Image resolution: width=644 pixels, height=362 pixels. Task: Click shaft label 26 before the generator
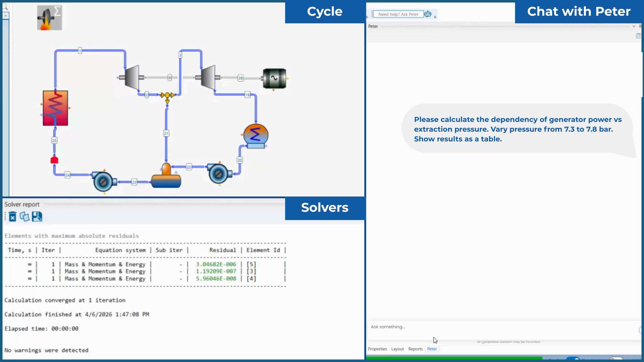(241, 78)
